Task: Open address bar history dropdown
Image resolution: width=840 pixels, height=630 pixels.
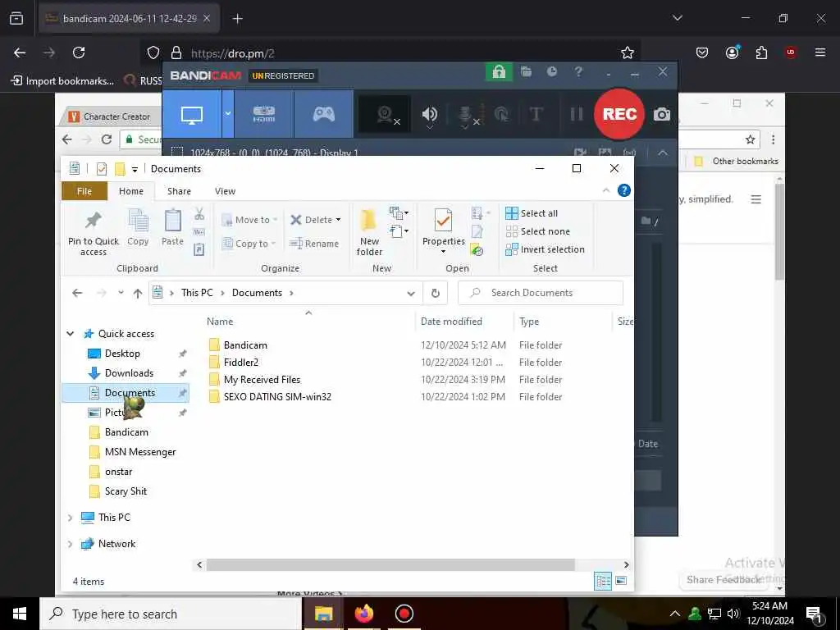Action: pos(411,294)
